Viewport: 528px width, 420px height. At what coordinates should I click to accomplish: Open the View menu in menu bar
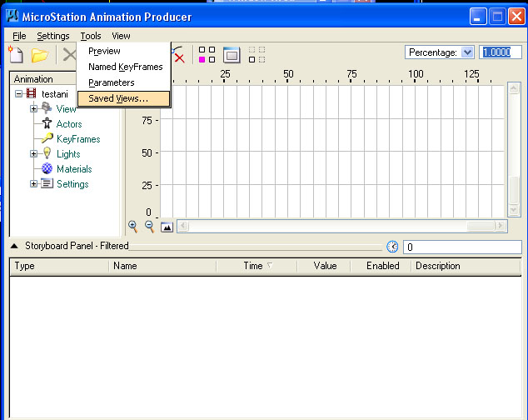point(121,36)
